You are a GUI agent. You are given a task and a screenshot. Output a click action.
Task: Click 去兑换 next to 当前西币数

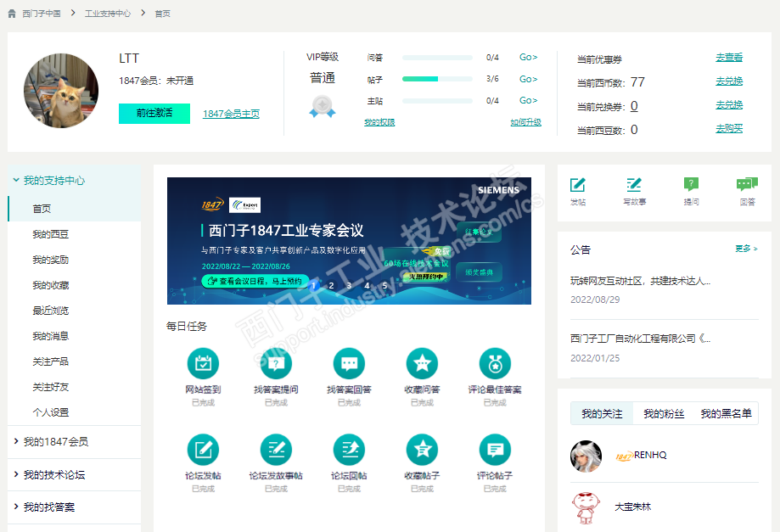click(x=729, y=81)
